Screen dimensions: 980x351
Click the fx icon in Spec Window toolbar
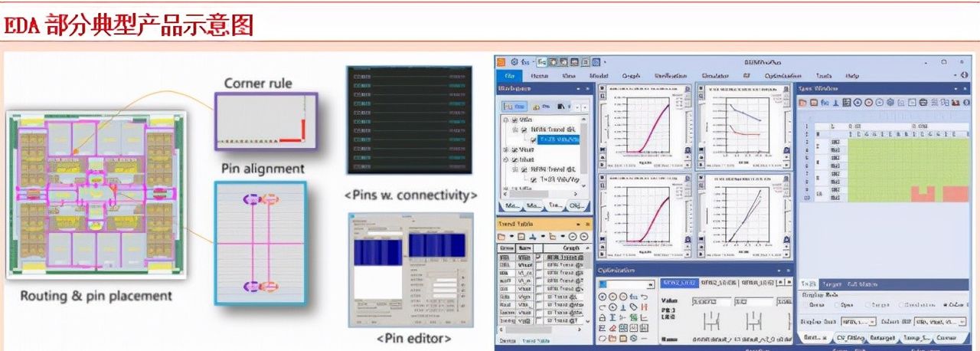coord(824,102)
